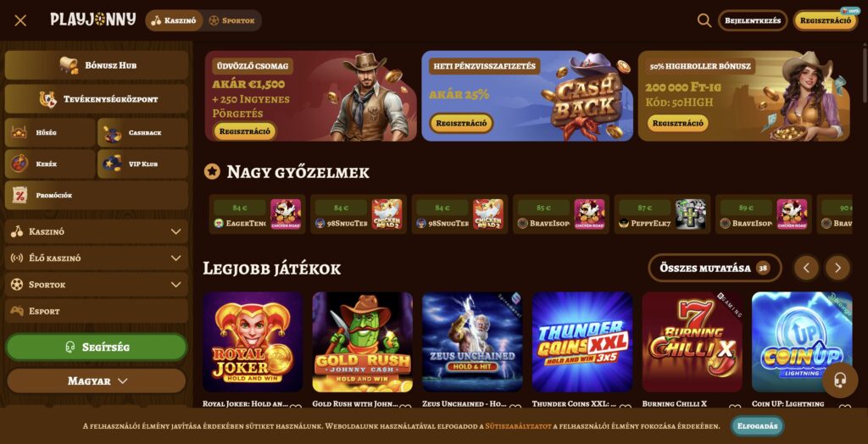Expand the Sportok sidebar section
This screenshot has height=444, width=868.
tap(97, 285)
